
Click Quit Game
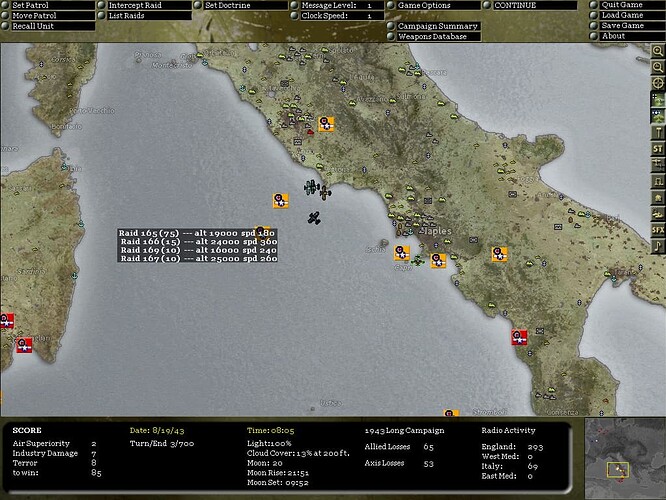coord(627,5)
